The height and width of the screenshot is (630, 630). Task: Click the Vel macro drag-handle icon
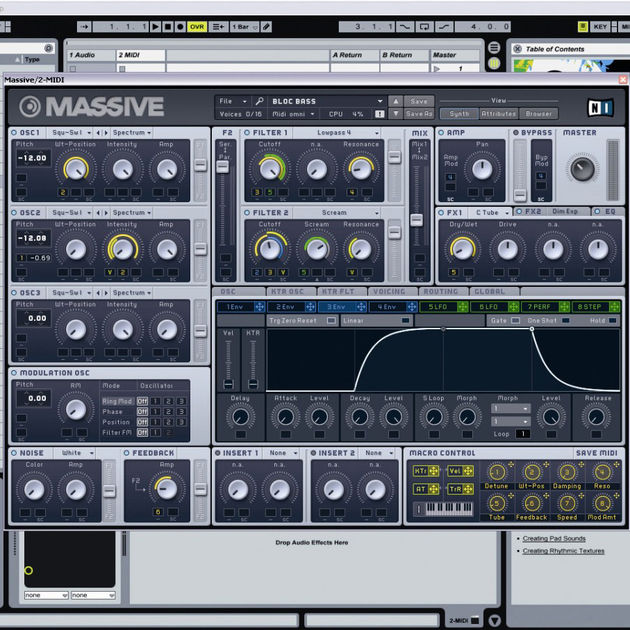pos(468,471)
